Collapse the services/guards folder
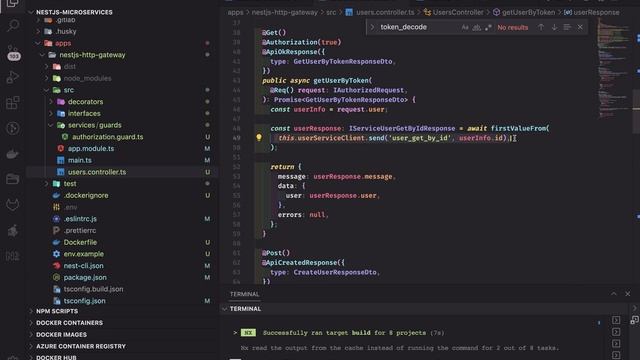This screenshot has width=640, height=360. tap(51, 125)
